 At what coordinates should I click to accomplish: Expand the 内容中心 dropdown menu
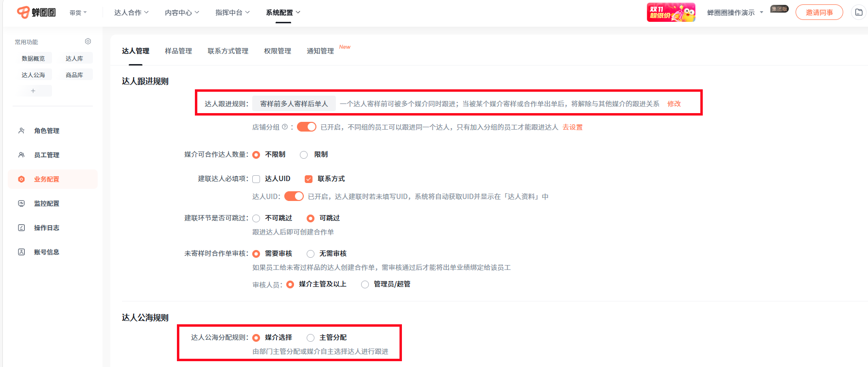pos(182,13)
